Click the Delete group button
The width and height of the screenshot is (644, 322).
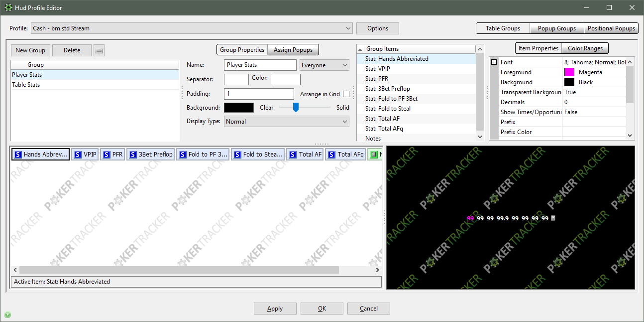click(72, 50)
